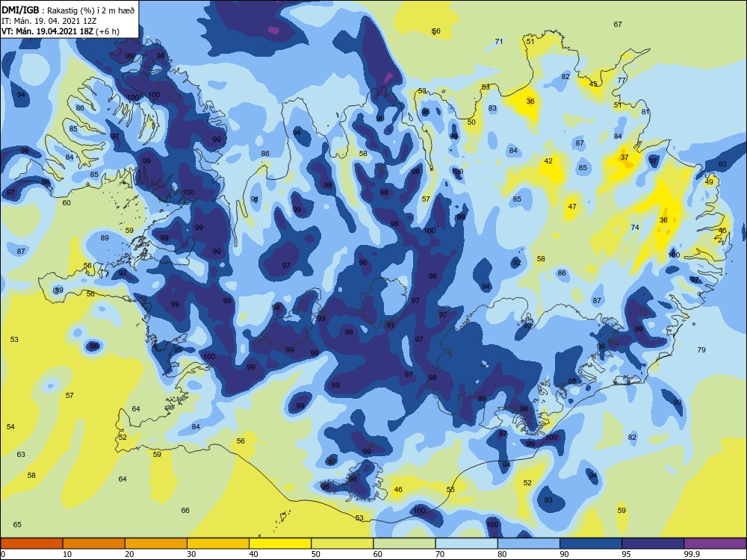The width and height of the screenshot is (747, 560).
Task: Click the map value 91
Action: tap(255, 199)
